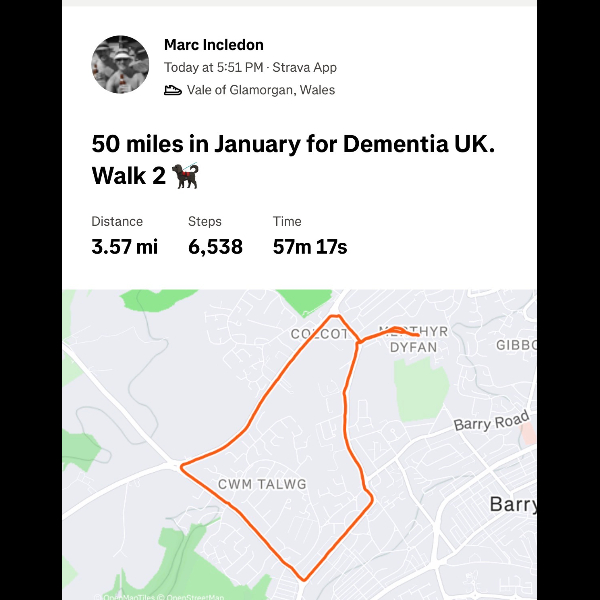Open Marc Incledon's profile avatar
Viewport: 600px width, 600px height.
(x=120, y=64)
